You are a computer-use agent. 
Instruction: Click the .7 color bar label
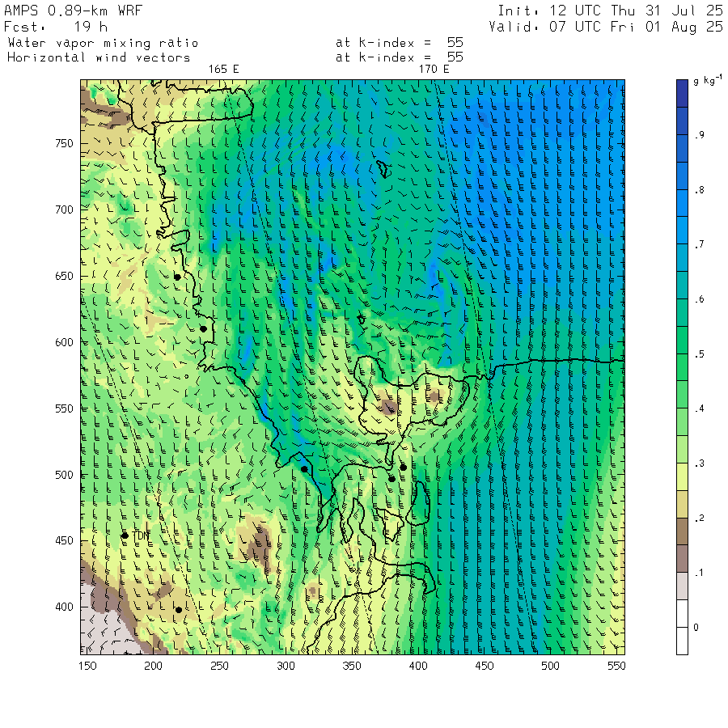tap(700, 244)
